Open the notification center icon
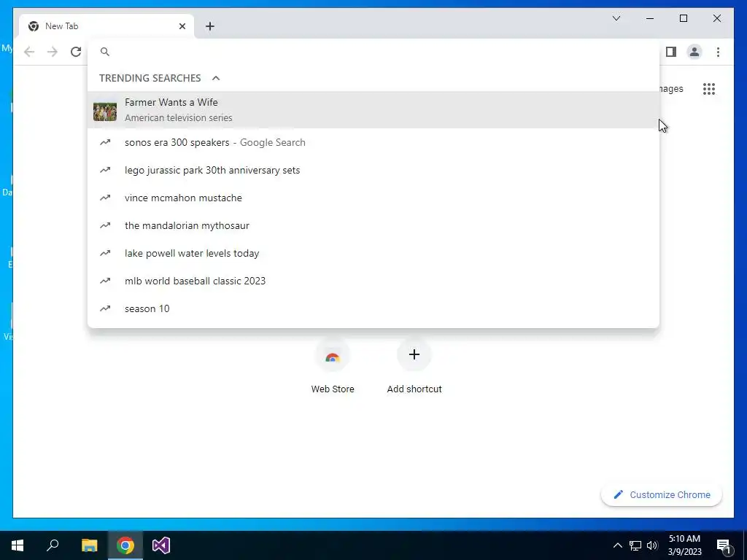Viewport: 747px width, 560px height. pyautogui.click(x=724, y=545)
